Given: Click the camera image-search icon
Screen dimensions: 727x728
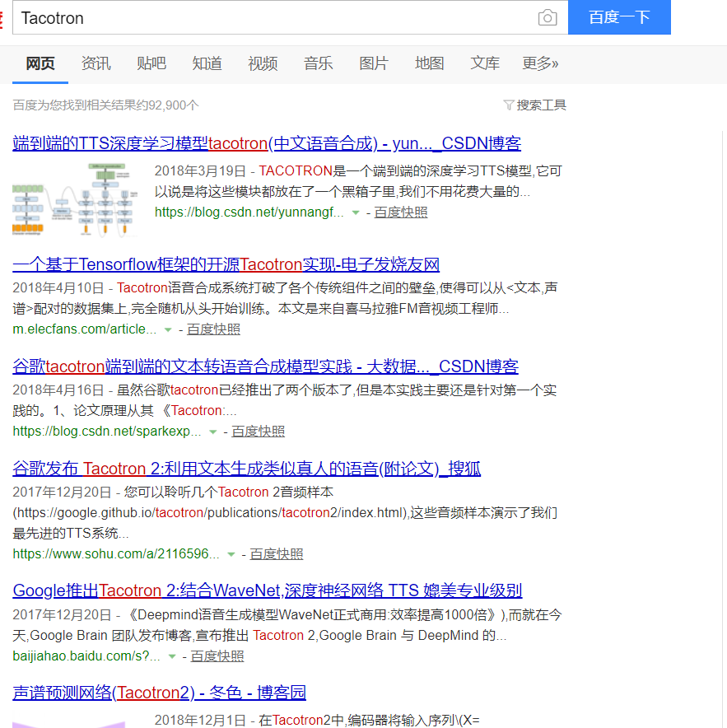Looking at the screenshot, I should (x=548, y=17).
